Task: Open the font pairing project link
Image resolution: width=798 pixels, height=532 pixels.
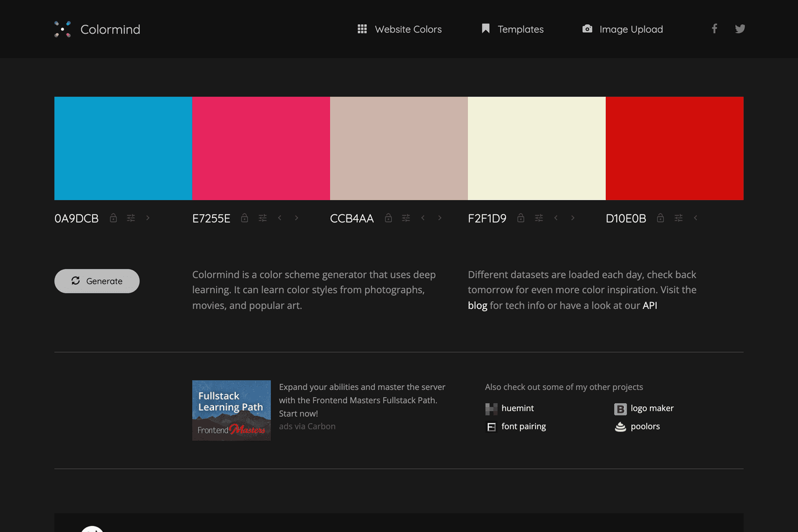Action: tap(524, 426)
